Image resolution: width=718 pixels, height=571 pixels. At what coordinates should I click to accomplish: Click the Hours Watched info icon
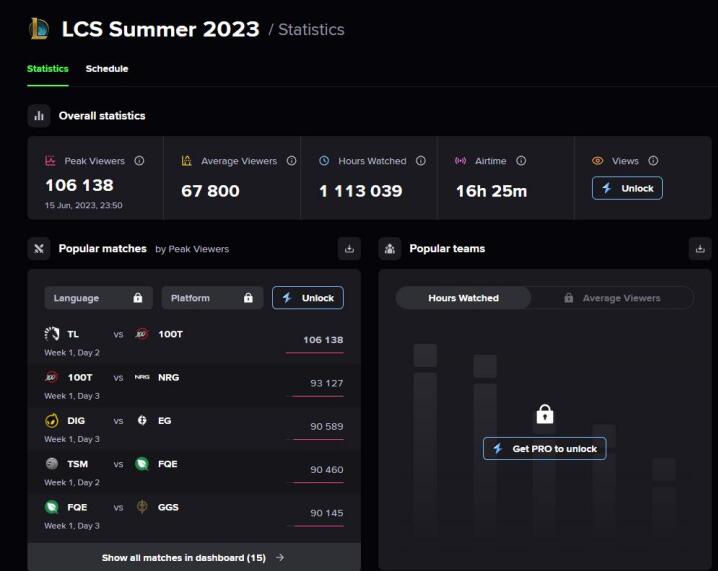pos(420,161)
